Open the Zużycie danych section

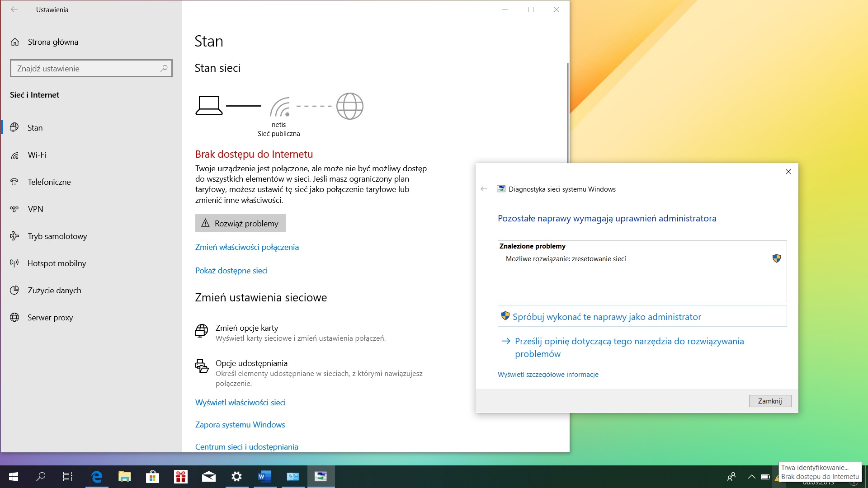point(54,291)
